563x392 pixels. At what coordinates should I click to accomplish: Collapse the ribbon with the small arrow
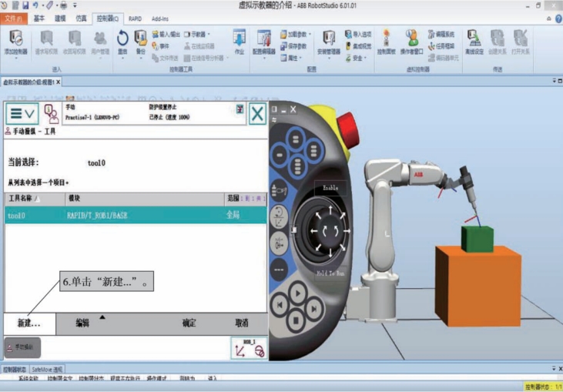[x=548, y=18]
